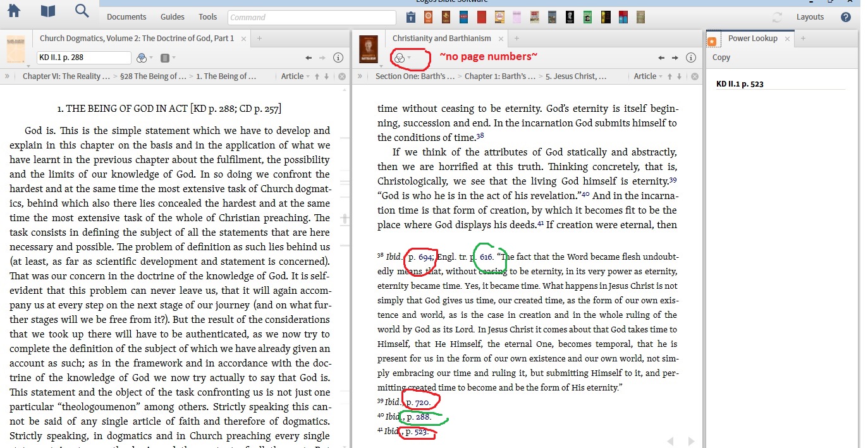Open Article dropdown in Church Dogmatics

pyautogui.click(x=295, y=76)
